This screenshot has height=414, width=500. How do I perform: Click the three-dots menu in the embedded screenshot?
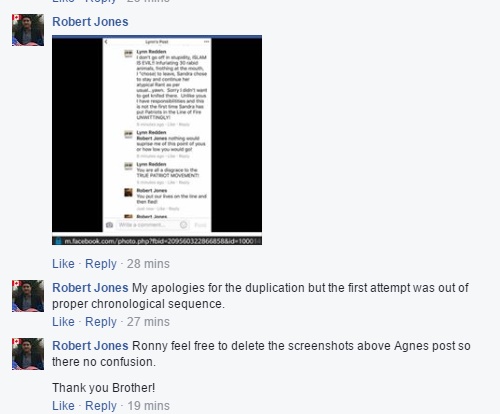click(207, 42)
